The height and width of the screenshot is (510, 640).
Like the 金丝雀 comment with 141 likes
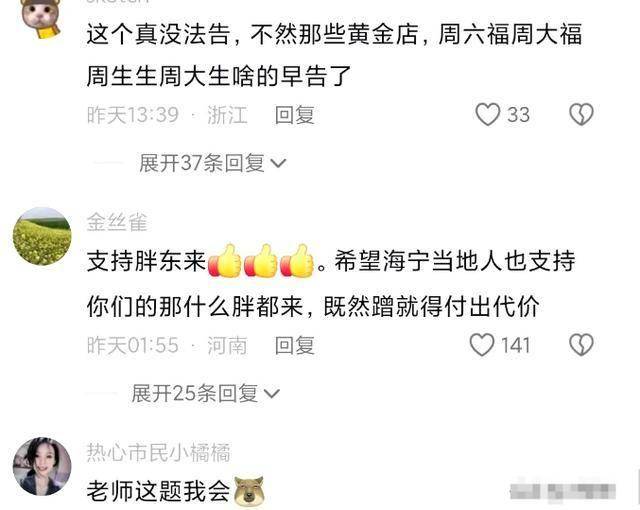[x=482, y=345]
